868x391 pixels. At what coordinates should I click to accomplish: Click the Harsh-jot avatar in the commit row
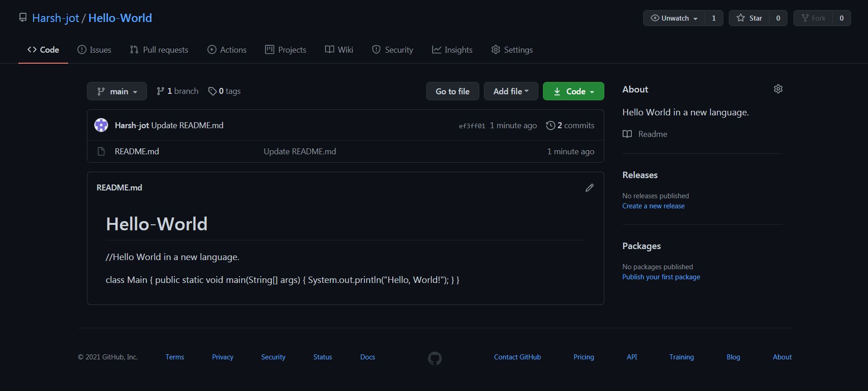pyautogui.click(x=101, y=125)
